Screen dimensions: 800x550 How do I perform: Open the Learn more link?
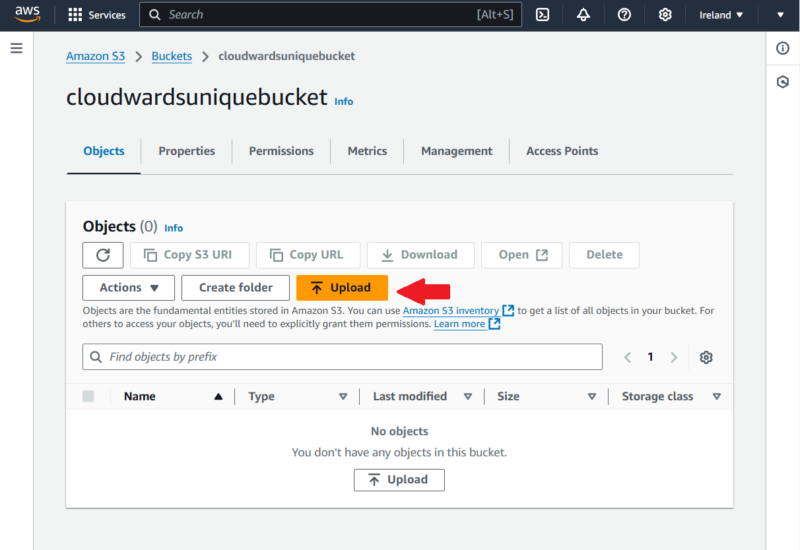[459, 323]
